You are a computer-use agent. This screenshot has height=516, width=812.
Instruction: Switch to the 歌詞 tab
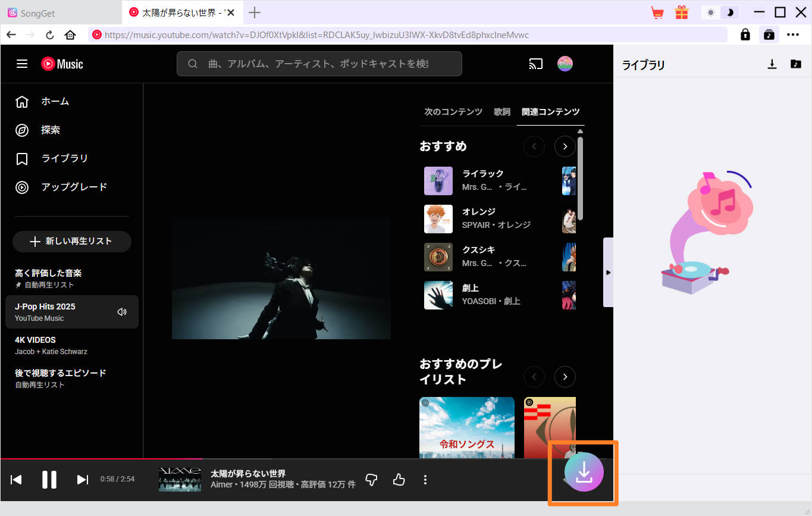(501, 112)
